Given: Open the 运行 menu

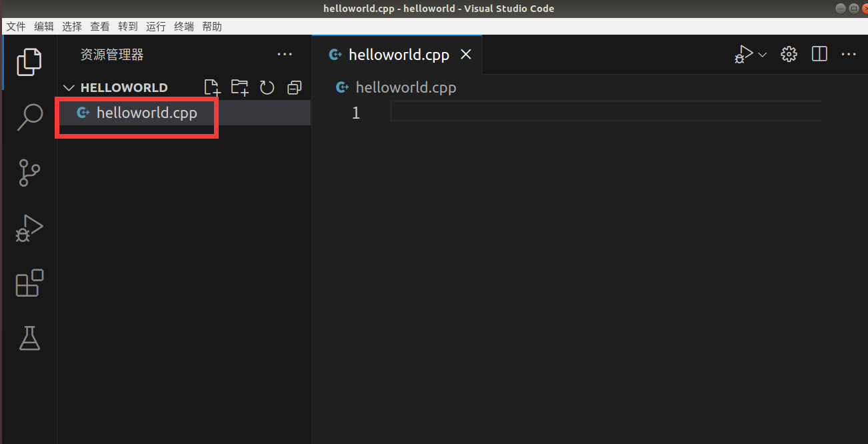Looking at the screenshot, I should tap(156, 27).
